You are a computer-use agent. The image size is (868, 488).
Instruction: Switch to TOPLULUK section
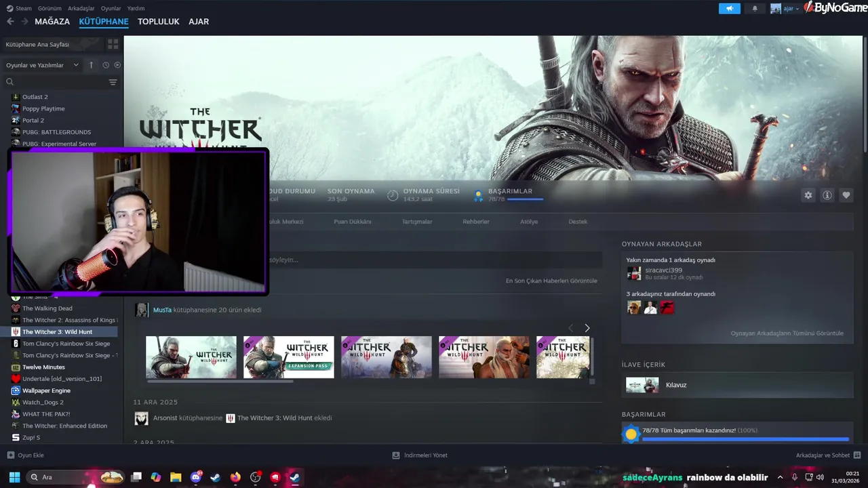[x=159, y=22]
